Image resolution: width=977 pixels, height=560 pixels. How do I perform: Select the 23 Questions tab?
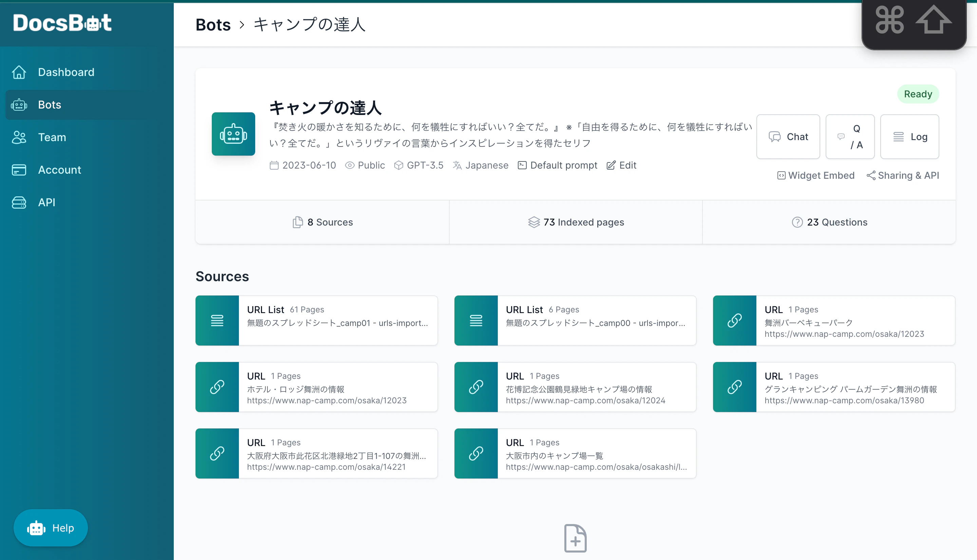(x=829, y=222)
